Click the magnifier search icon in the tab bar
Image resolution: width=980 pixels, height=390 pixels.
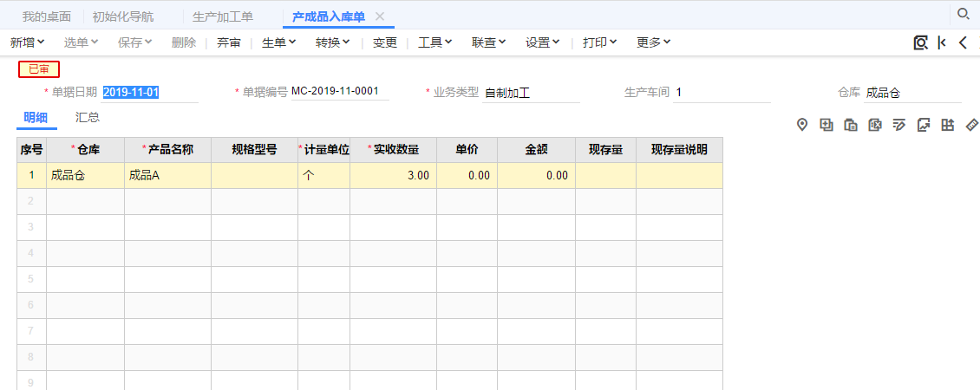(x=963, y=14)
